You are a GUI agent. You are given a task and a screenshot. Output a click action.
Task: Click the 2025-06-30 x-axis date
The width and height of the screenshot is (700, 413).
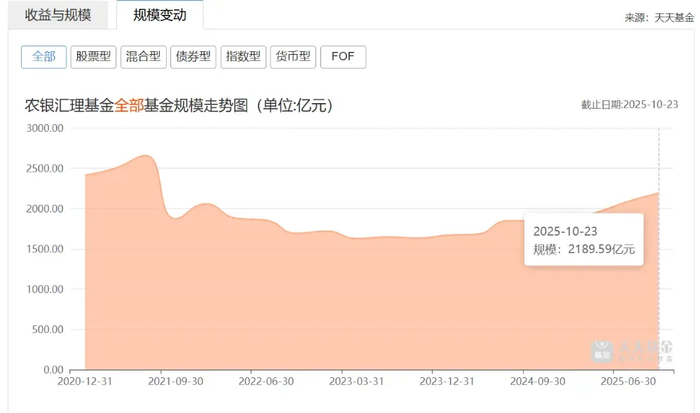[x=628, y=381]
